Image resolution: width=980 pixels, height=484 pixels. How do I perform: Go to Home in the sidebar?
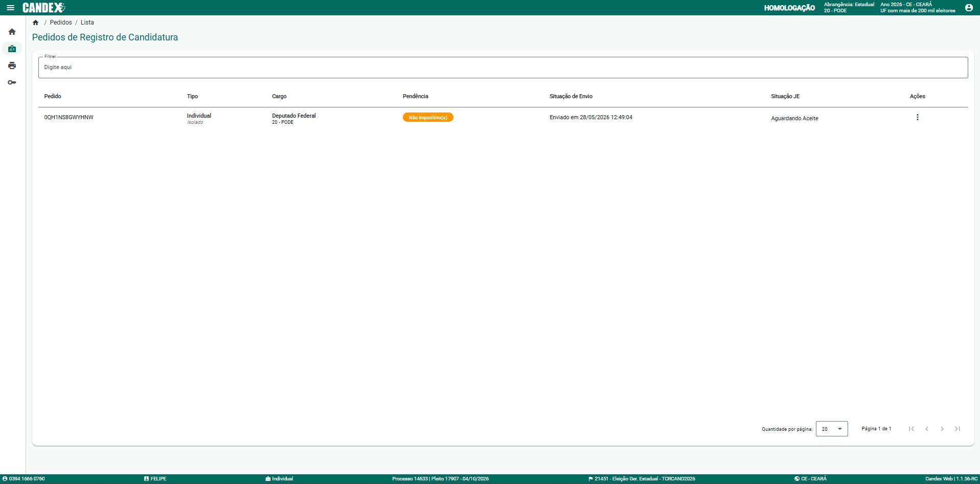[12, 32]
